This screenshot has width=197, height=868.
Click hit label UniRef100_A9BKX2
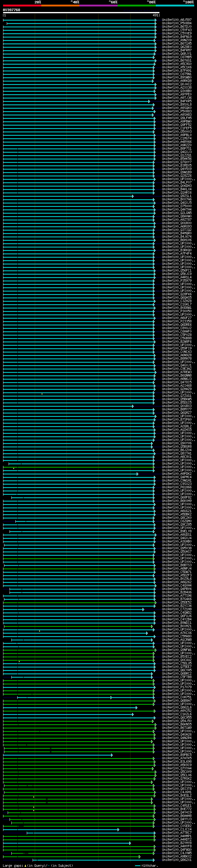click(x=177, y=856)
